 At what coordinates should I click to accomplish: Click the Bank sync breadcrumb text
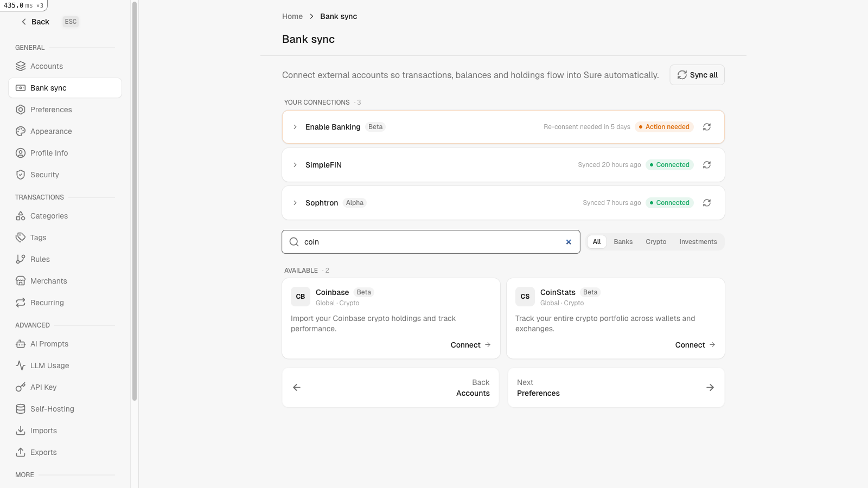point(339,16)
